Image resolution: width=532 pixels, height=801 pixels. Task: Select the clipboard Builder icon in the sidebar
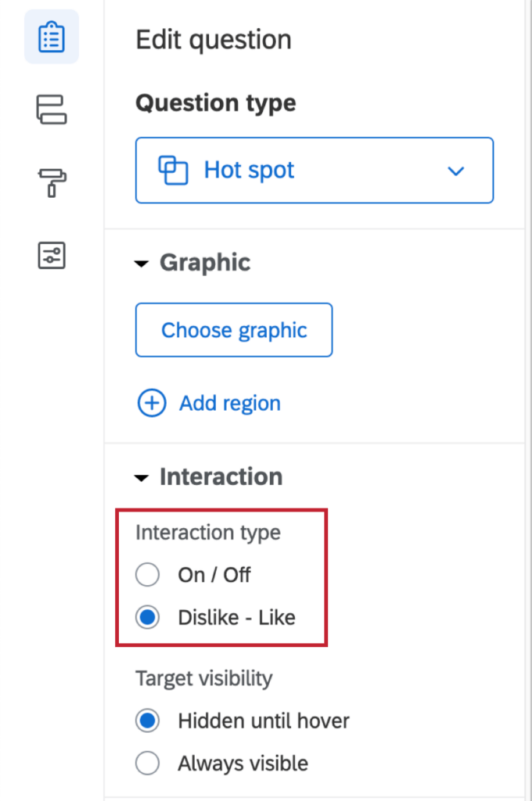tap(51, 36)
